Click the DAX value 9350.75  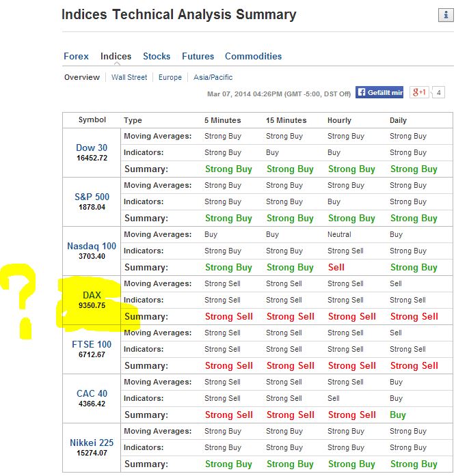coord(92,305)
